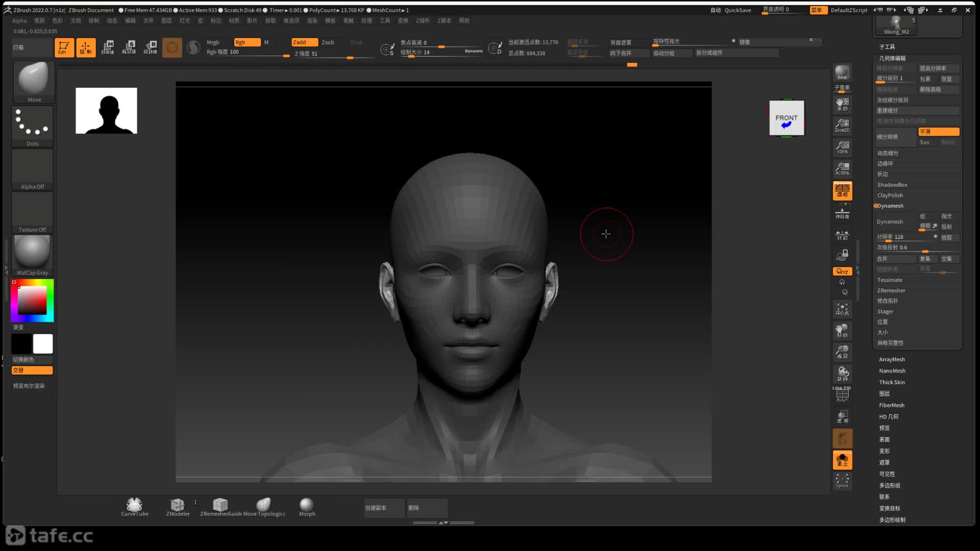Open the Alpha menu
Image resolution: width=980 pixels, height=551 pixels.
pyautogui.click(x=19, y=21)
